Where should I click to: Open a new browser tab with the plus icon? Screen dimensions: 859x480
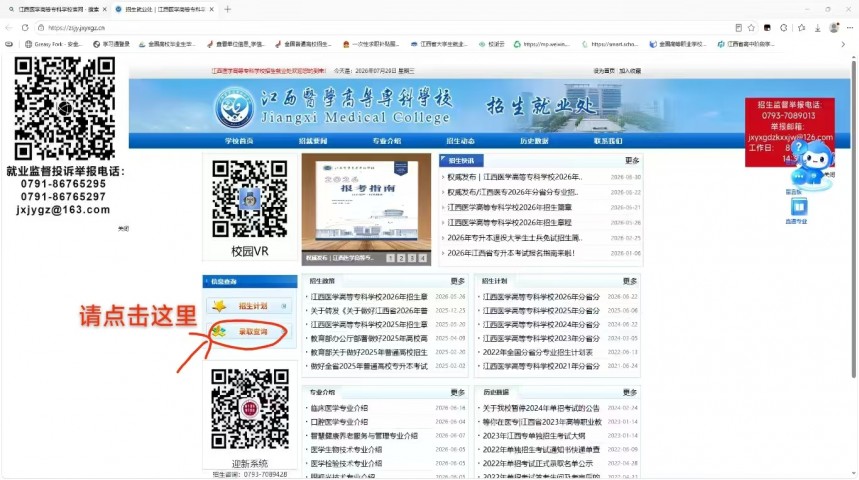pos(227,9)
